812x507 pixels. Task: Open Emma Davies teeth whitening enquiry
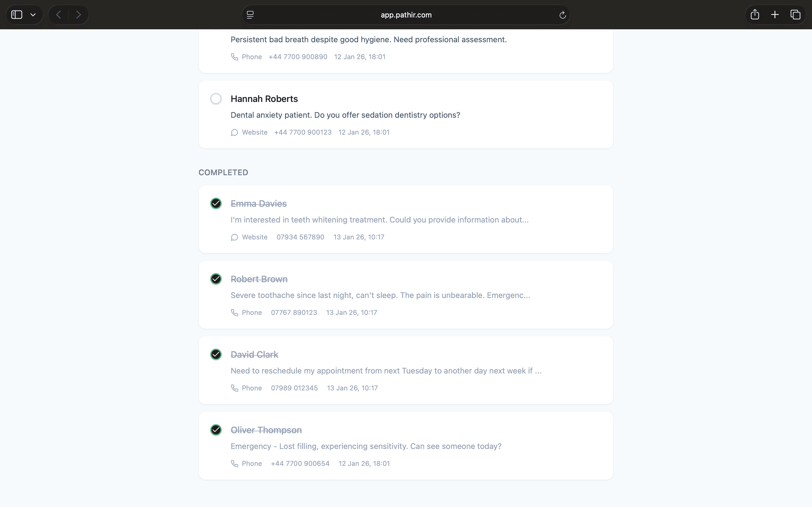[379, 220]
